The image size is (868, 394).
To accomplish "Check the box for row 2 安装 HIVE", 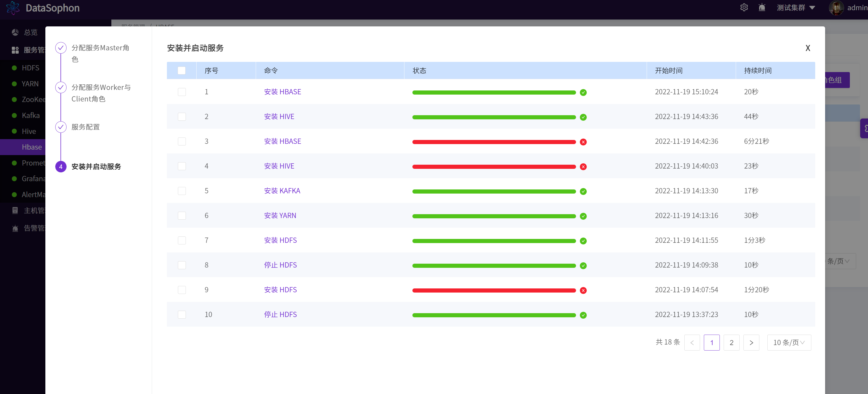I will pyautogui.click(x=182, y=117).
